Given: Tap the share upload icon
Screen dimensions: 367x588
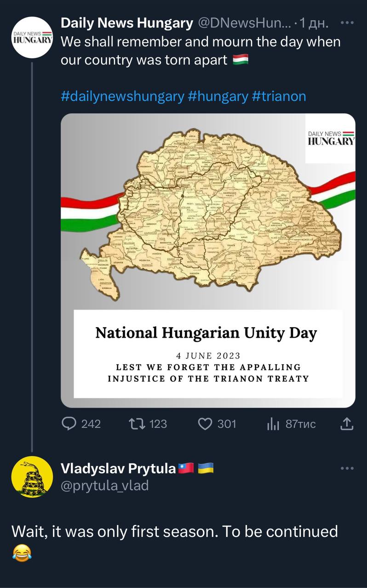Looking at the screenshot, I should click(x=347, y=424).
